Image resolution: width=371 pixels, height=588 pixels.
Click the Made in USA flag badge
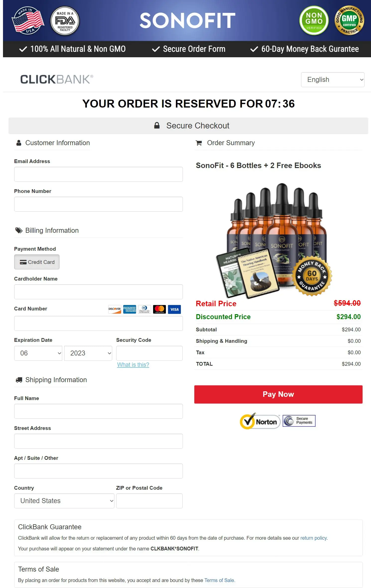coord(28,20)
